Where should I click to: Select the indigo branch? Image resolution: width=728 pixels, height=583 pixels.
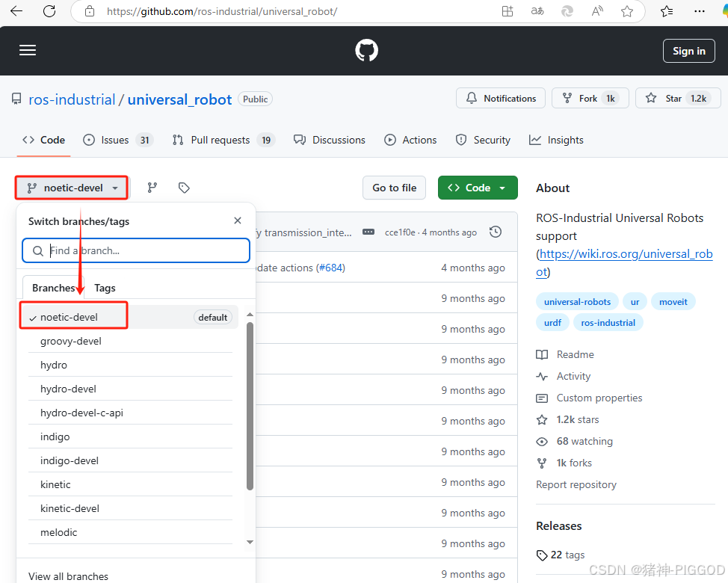click(130, 437)
